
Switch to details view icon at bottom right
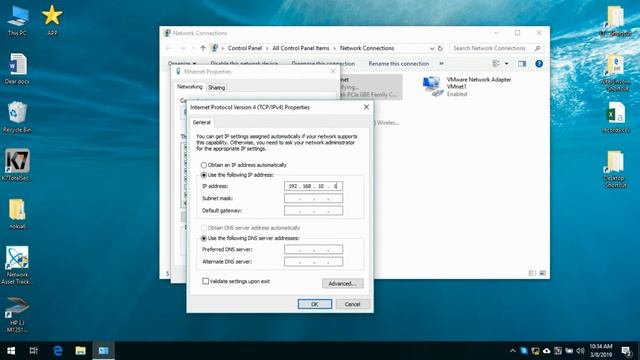pyautogui.click(x=532, y=273)
